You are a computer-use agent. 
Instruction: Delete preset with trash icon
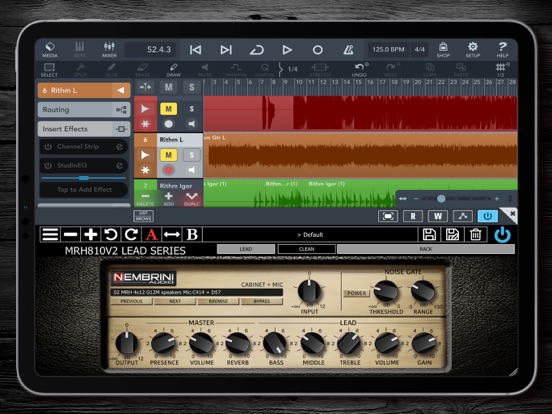[x=475, y=234]
